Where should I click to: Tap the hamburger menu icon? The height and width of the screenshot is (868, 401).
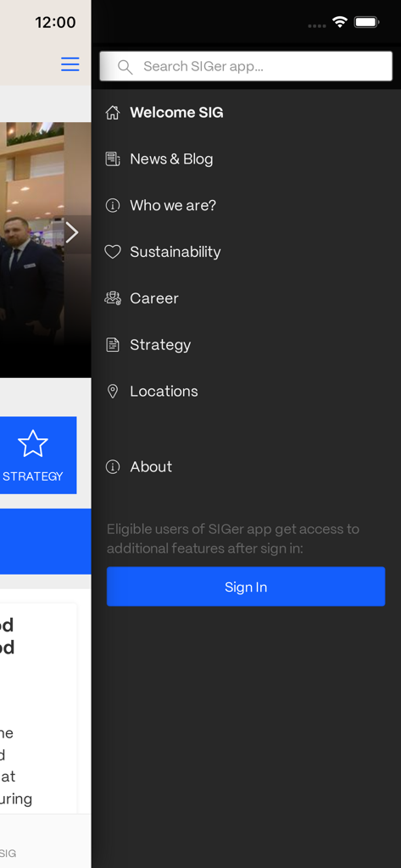tap(70, 64)
